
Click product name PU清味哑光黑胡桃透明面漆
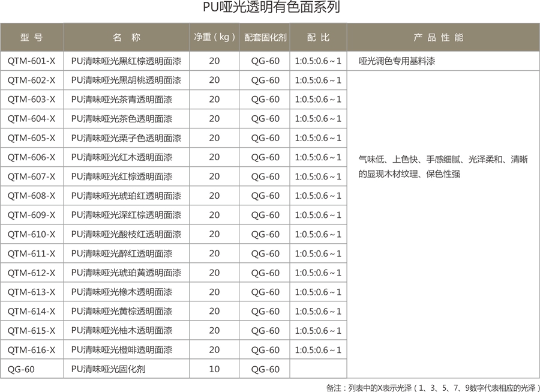[x=126, y=80]
